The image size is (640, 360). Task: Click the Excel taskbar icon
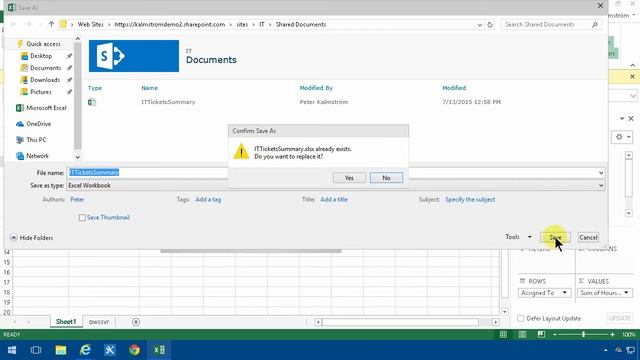pos(159,350)
